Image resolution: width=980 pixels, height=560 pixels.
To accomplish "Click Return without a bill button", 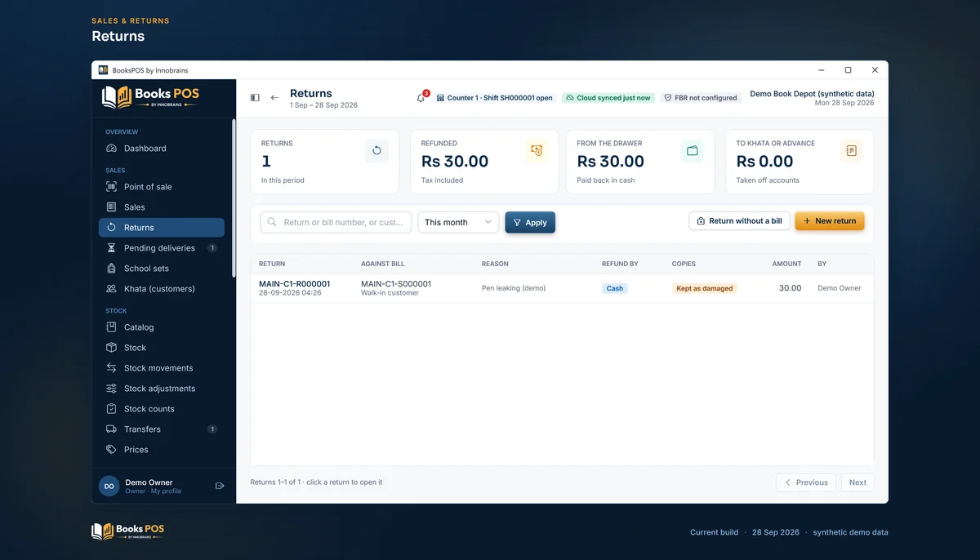I will pos(740,221).
